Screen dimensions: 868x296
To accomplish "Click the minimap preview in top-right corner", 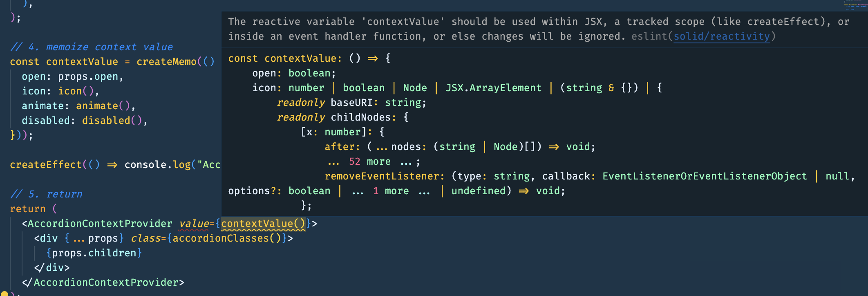I will (x=855, y=5).
